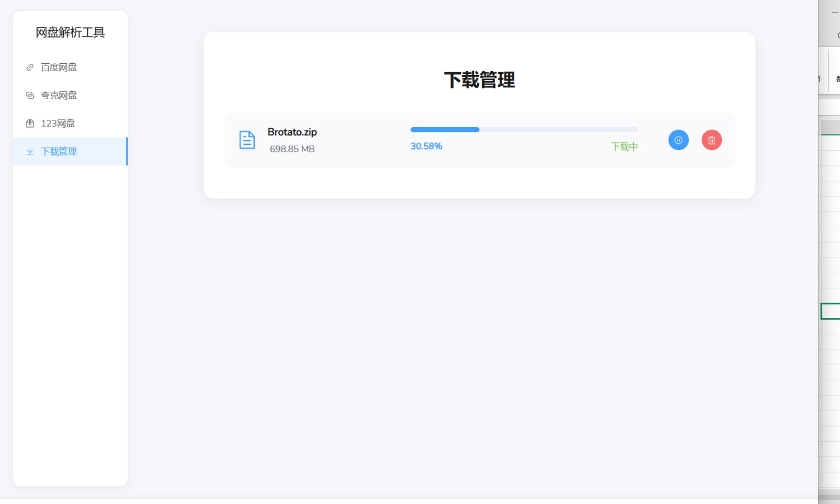
Task: Select the 下载管理 menu item
Action: click(x=59, y=151)
